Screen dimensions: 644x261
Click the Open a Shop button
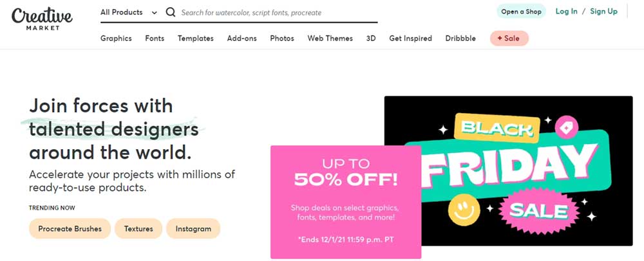(521, 12)
